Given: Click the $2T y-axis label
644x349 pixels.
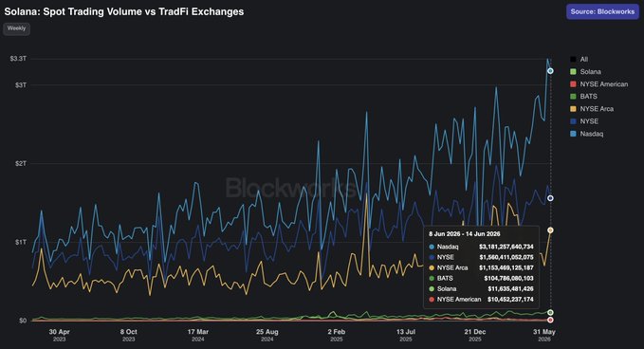Looking at the screenshot, I should click(x=21, y=163).
